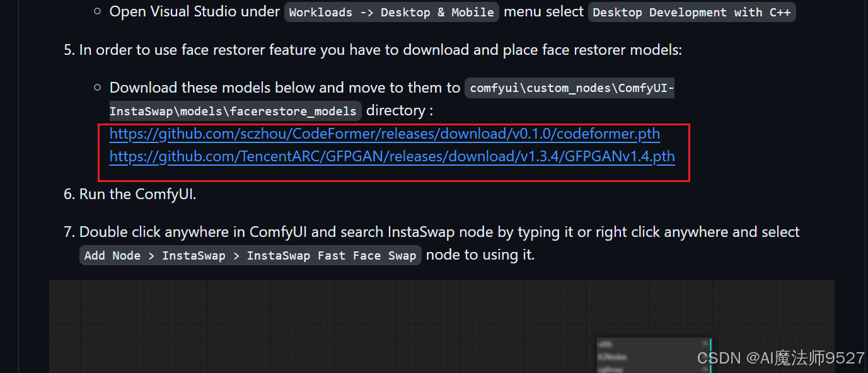Open the codeformer.pth download link

385,134
